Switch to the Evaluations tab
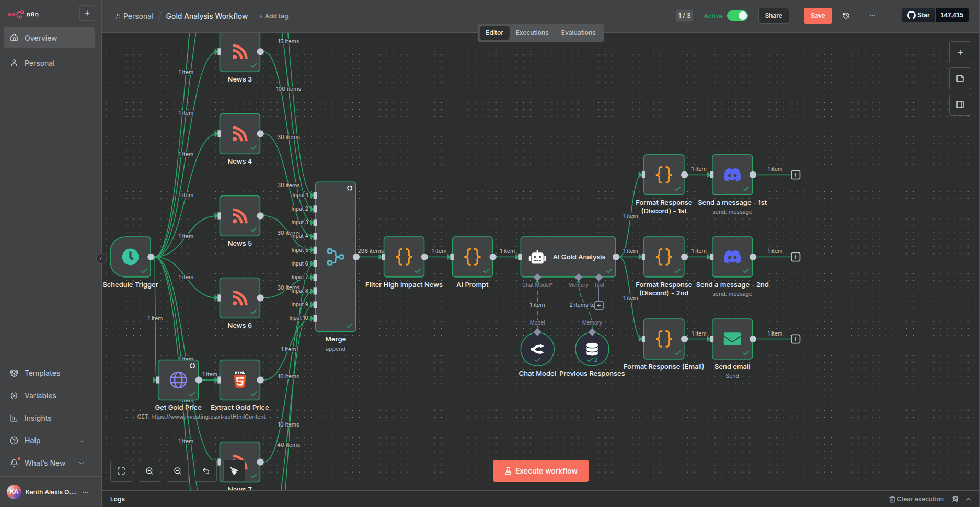980x507 pixels. 578,33
